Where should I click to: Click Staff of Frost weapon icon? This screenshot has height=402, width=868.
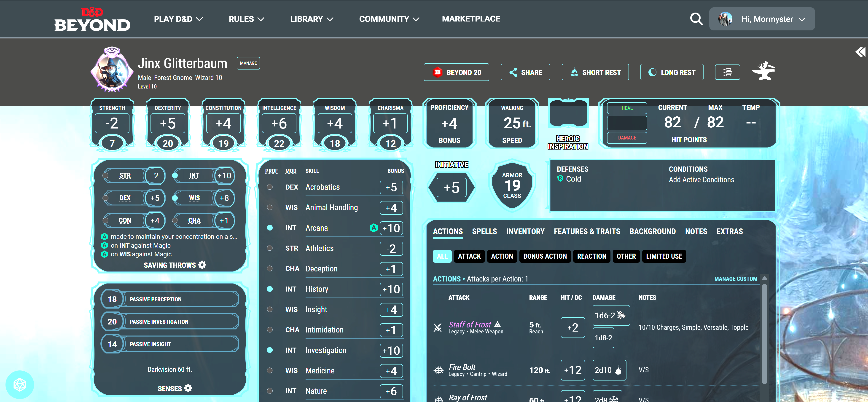(x=437, y=327)
